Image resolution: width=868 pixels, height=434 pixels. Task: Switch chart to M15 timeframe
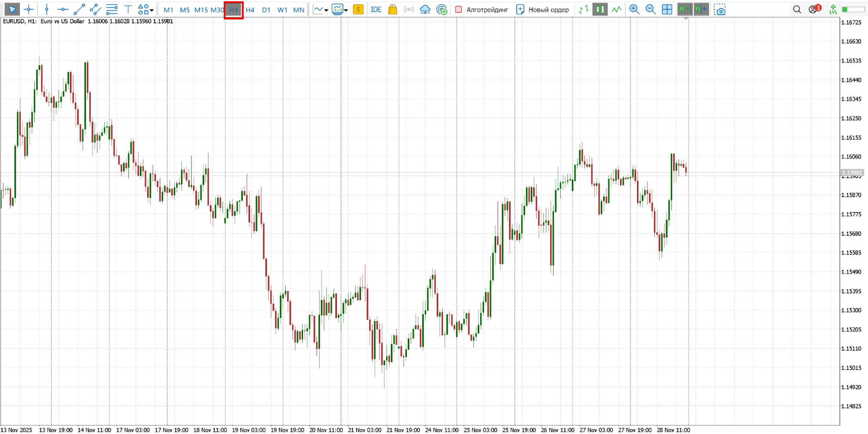(201, 10)
